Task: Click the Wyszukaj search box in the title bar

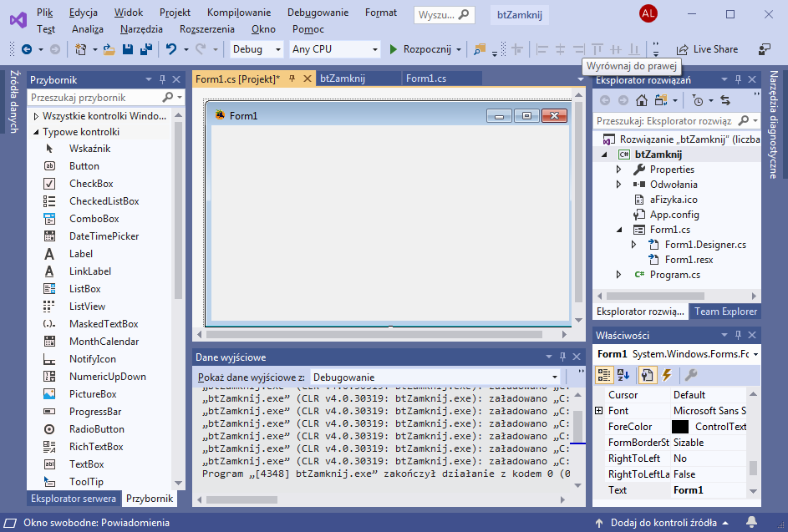Action: click(x=445, y=14)
